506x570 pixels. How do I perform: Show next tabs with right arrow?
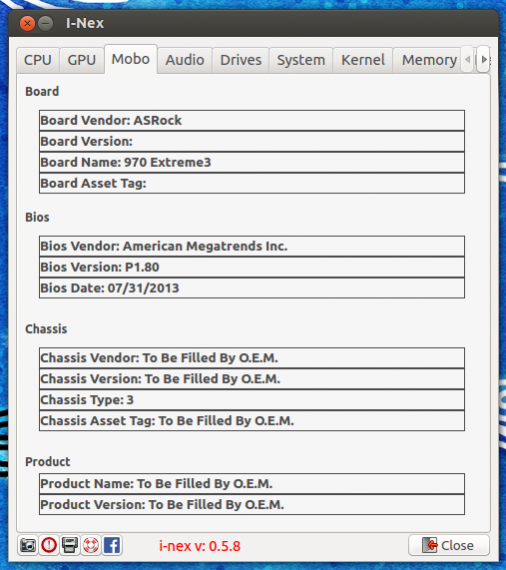[x=483, y=59]
